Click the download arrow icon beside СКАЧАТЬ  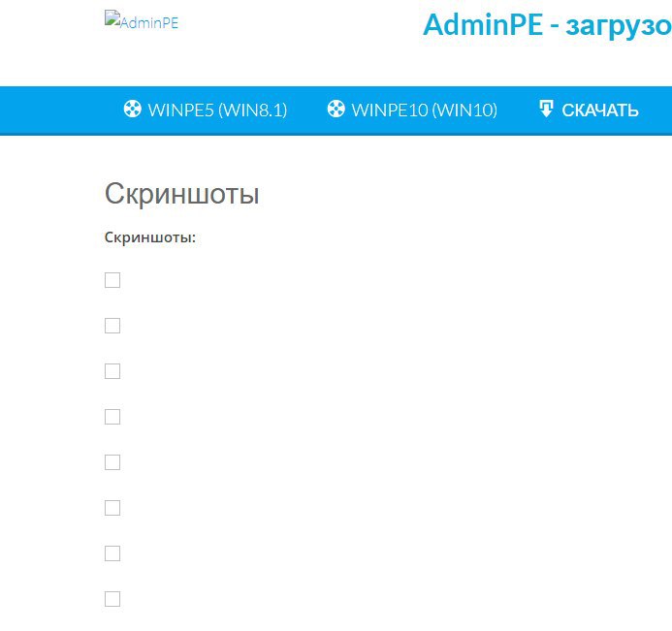pyautogui.click(x=546, y=109)
